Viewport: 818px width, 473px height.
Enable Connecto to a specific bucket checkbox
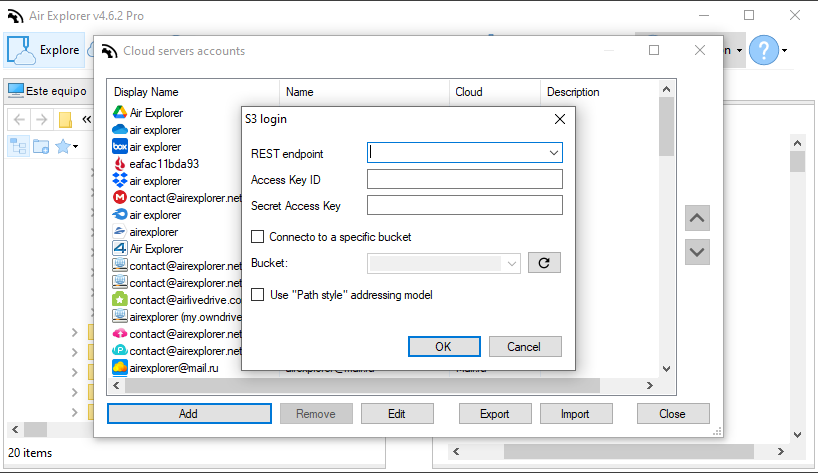coord(258,237)
